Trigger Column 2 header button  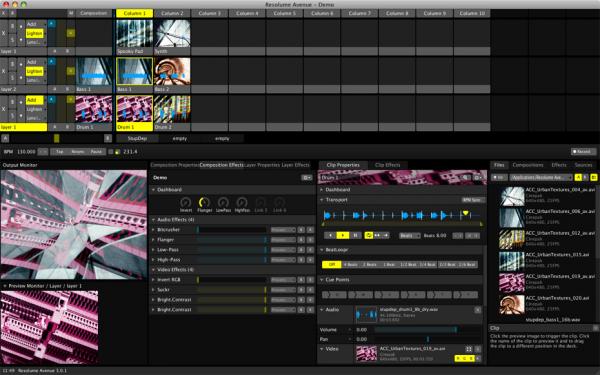(x=172, y=13)
